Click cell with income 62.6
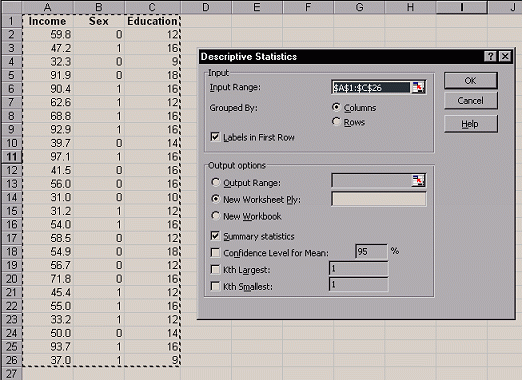522x380 pixels. [x=48, y=102]
